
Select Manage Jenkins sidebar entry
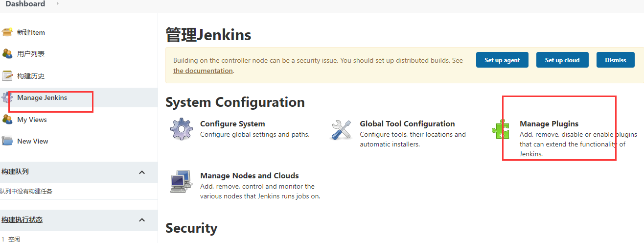[x=42, y=97]
